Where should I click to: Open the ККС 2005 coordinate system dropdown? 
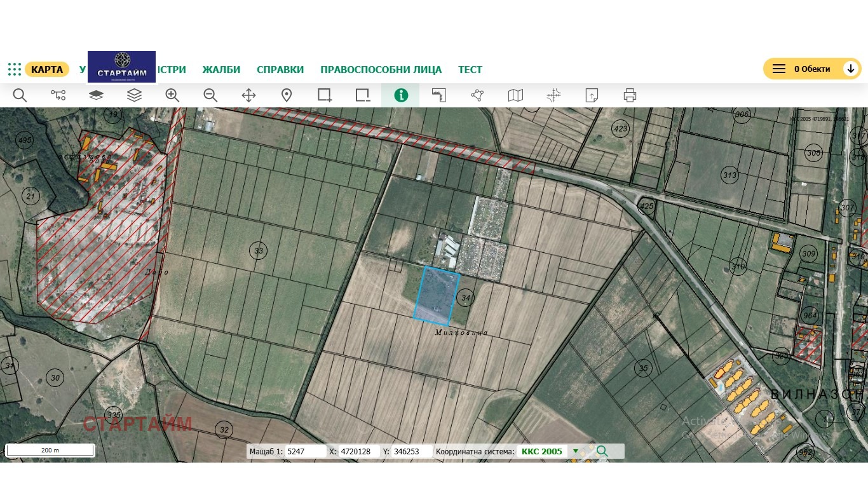point(576,452)
